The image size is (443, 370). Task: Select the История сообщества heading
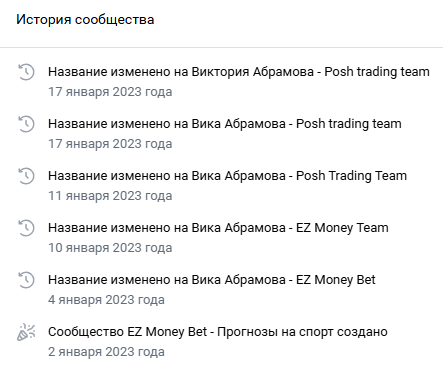click(x=85, y=19)
